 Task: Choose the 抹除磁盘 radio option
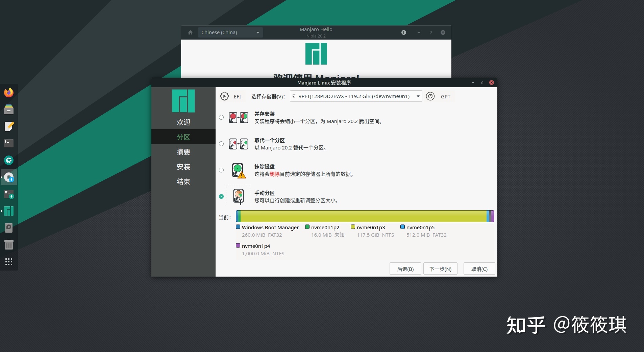point(221,170)
